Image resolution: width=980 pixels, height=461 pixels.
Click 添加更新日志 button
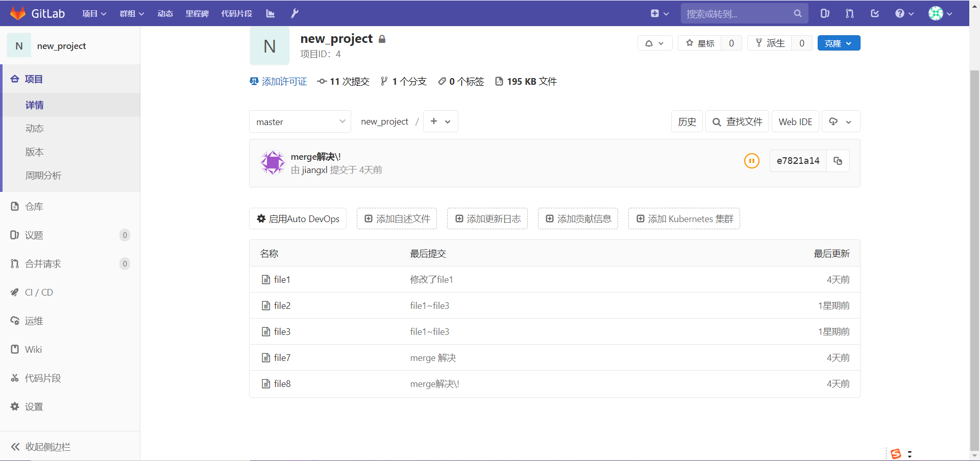pyautogui.click(x=487, y=219)
